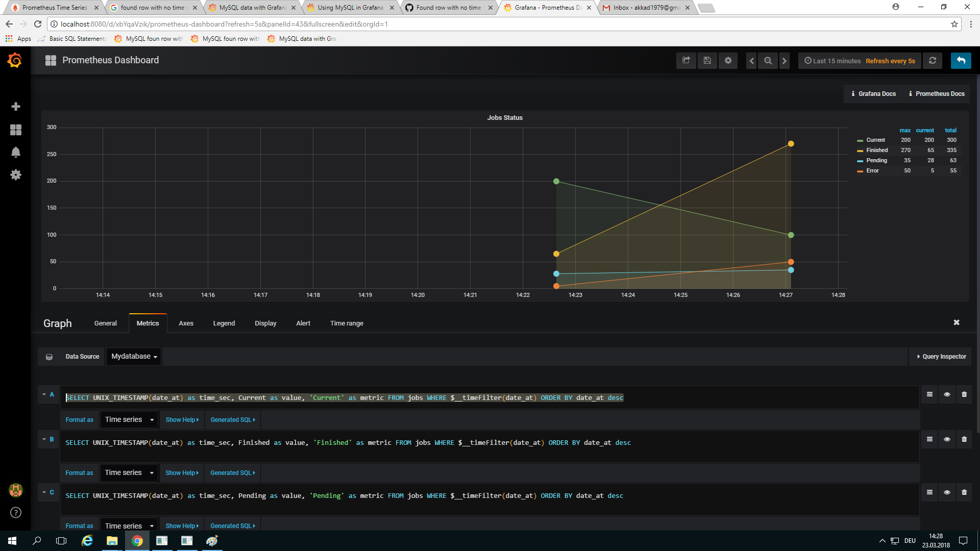Click the Finished series color swatch in legend
Screen dimensions: 980x551
(x=860, y=151)
